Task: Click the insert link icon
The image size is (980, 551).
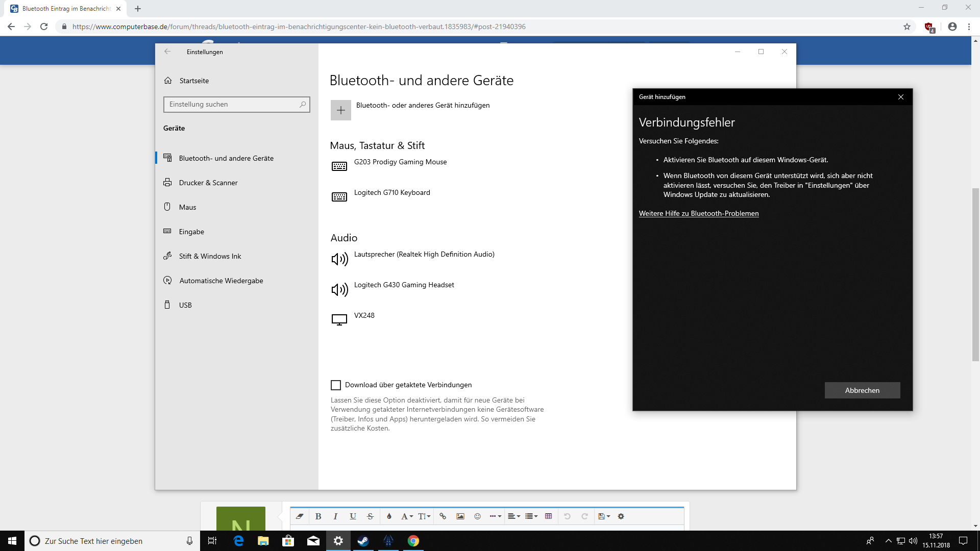Action: coord(443,516)
